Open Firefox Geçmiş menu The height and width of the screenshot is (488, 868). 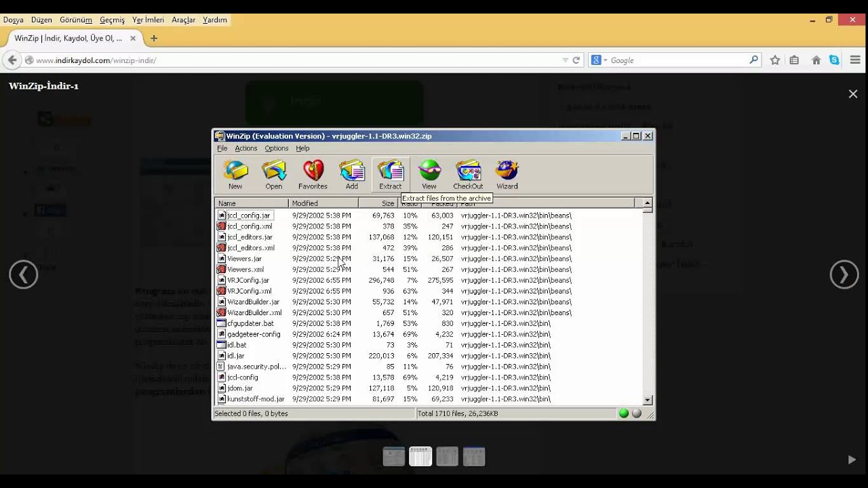tap(112, 20)
